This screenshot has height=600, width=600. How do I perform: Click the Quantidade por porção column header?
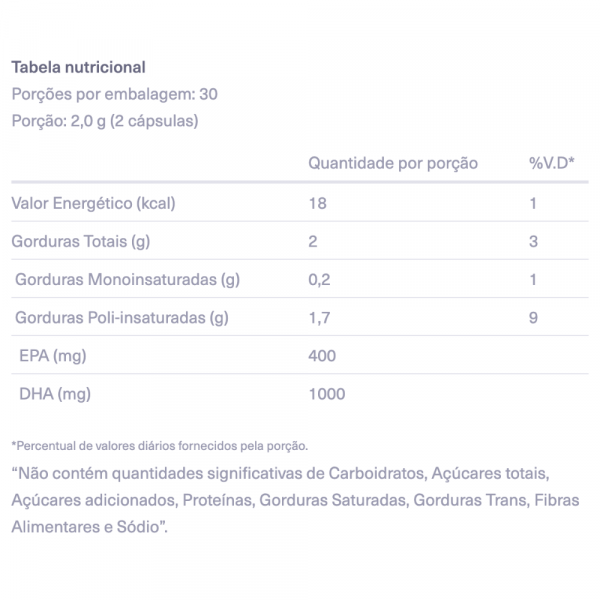393,163
